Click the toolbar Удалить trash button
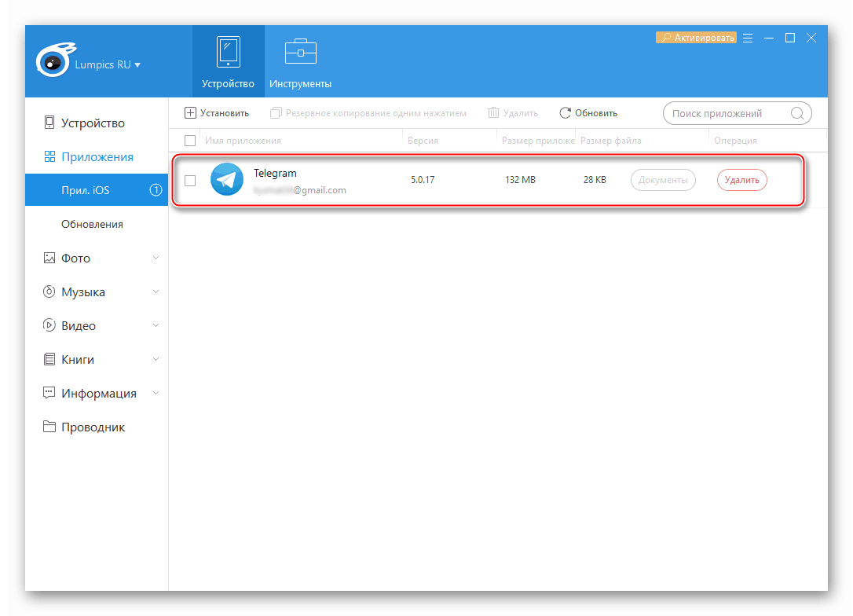The width and height of the screenshot is (853, 616). pyautogui.click(x=512, y=113)
